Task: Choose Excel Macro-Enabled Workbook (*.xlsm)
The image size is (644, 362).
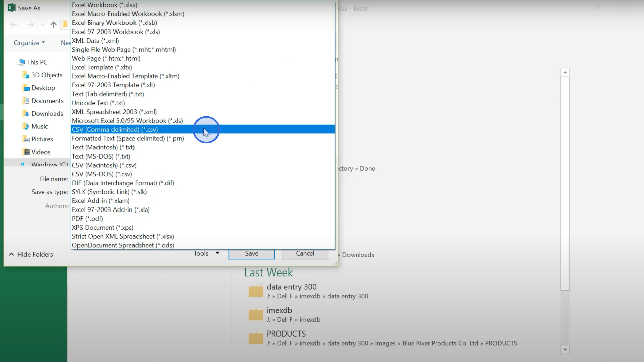Action: pos(203,14)
